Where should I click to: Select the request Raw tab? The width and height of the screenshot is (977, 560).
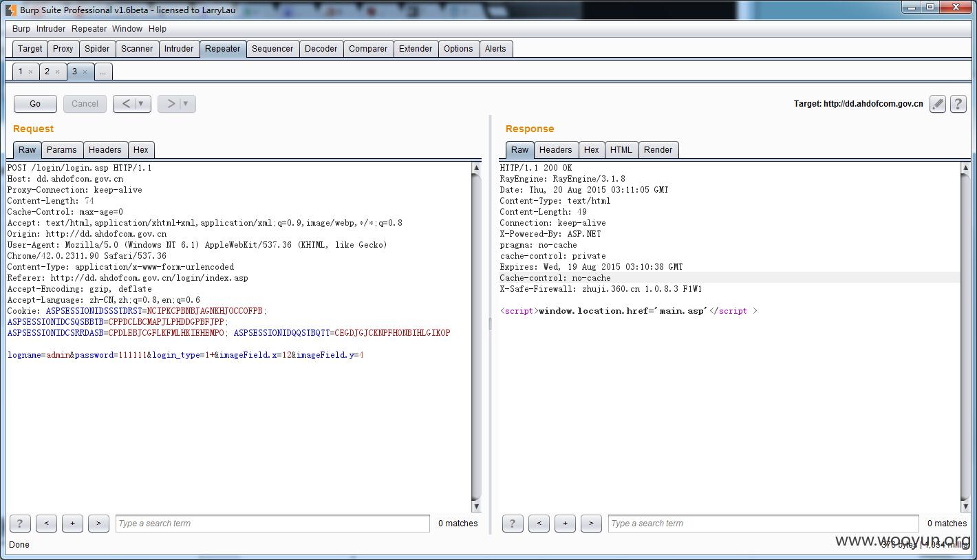pyautogui.click(x=28, y=150)
